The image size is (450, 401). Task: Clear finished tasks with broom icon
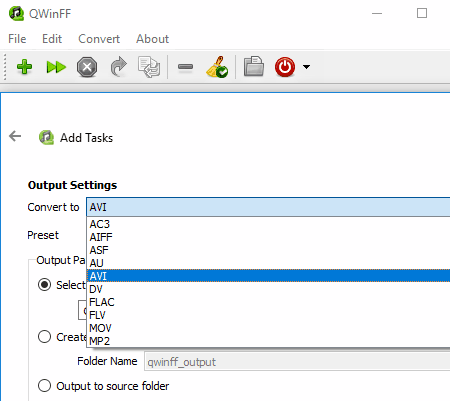pyautogui.click(x=217, y=67)
